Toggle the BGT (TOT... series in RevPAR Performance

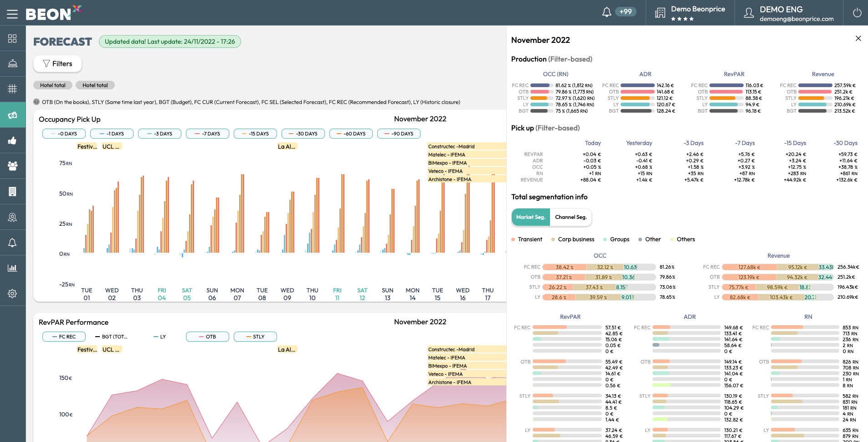112,337
